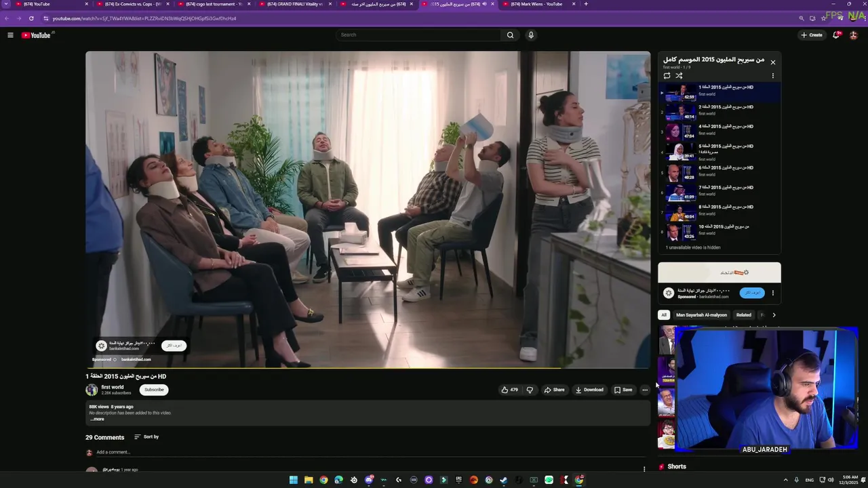Toggle loop playlist
Viewport: 868px width, 488px height.
pyautogui.click(x=667, y=76)
